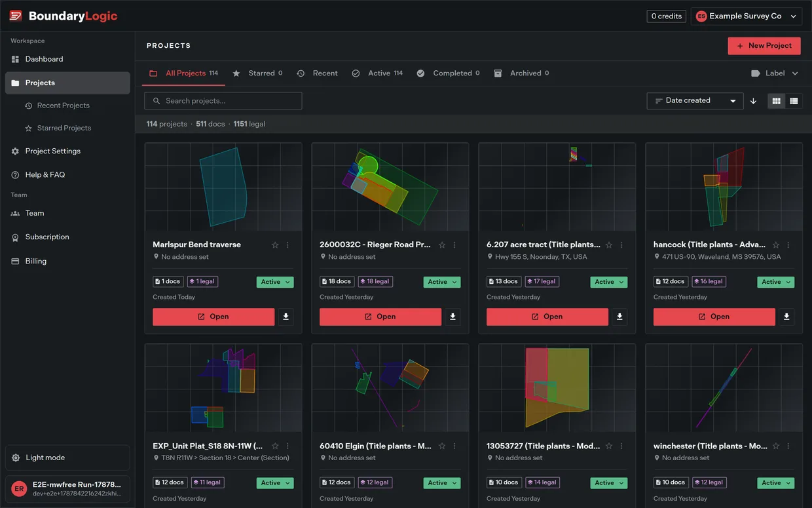The image size is (812, 508).
Task: Click the New Project button
Action: pos(764,46)
